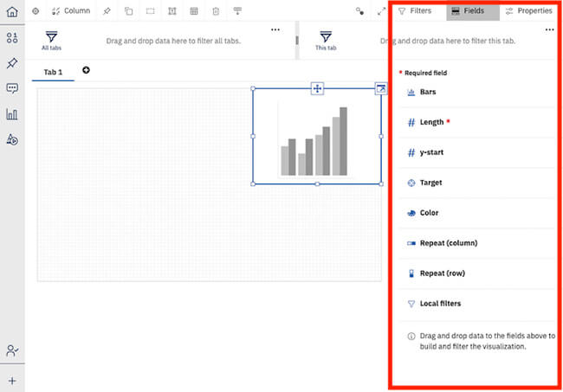Open the All tabs filter more menu
This screenshot has height=392, width=563.
point(275,29)
